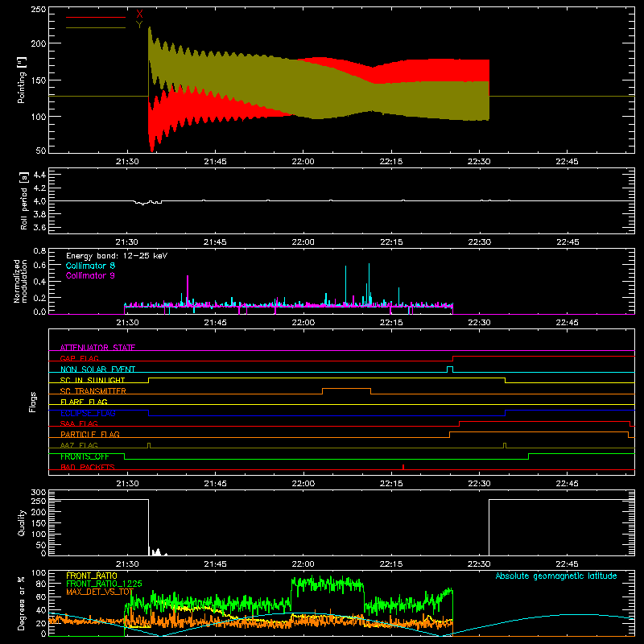Viewport: 644px width, 644px height.
Task: Click the ECLIPSE_FLAG label
Action: point(88,413)
